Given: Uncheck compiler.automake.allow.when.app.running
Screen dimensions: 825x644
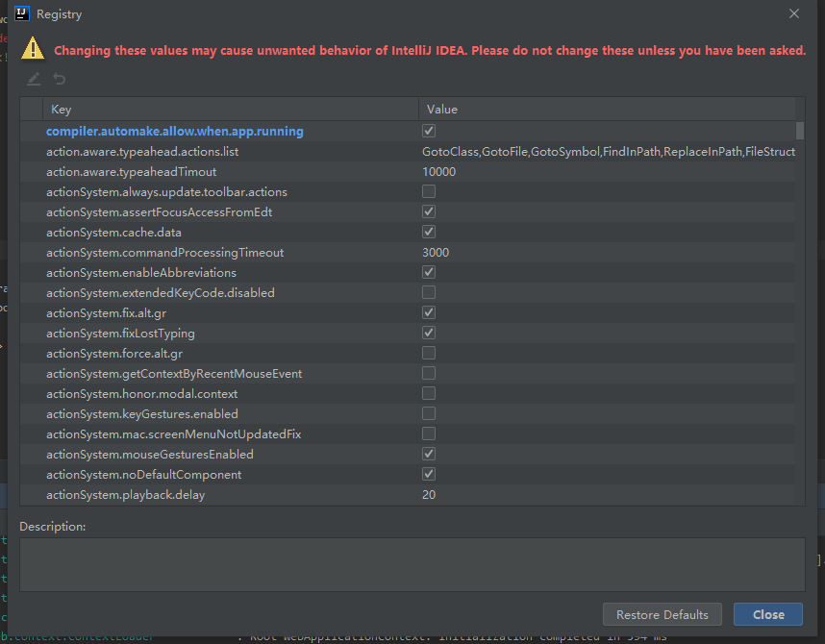Looking at the screenshot, I should [x=429, y=131].
